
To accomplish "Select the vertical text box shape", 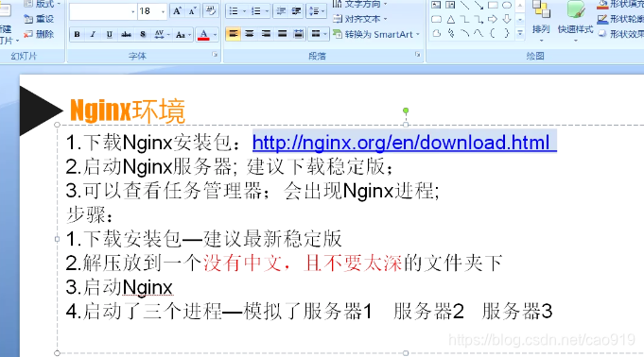I will (x=450, y=6).
